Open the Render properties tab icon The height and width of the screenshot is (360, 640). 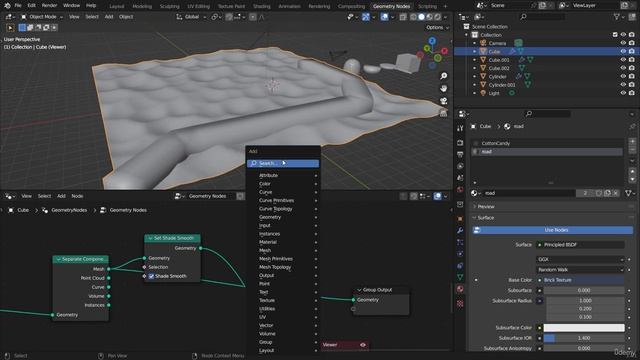tap(460, 142)
